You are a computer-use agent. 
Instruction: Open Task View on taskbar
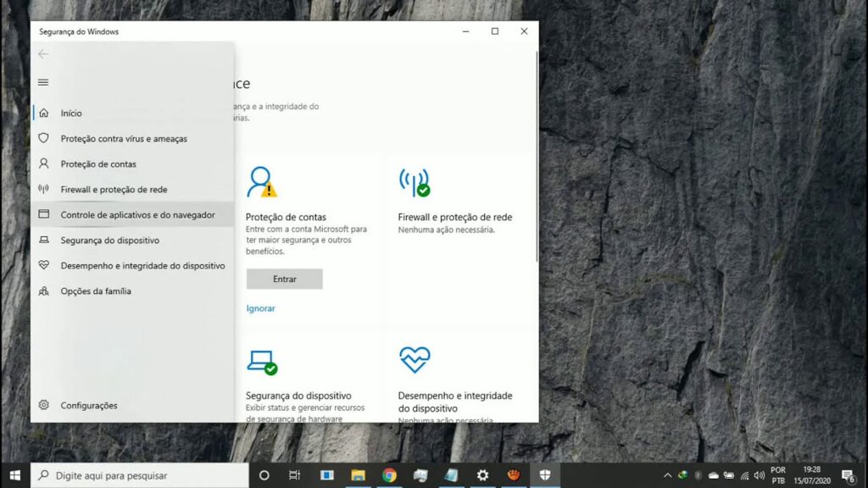pyautogui.click(x=294, y=475)
